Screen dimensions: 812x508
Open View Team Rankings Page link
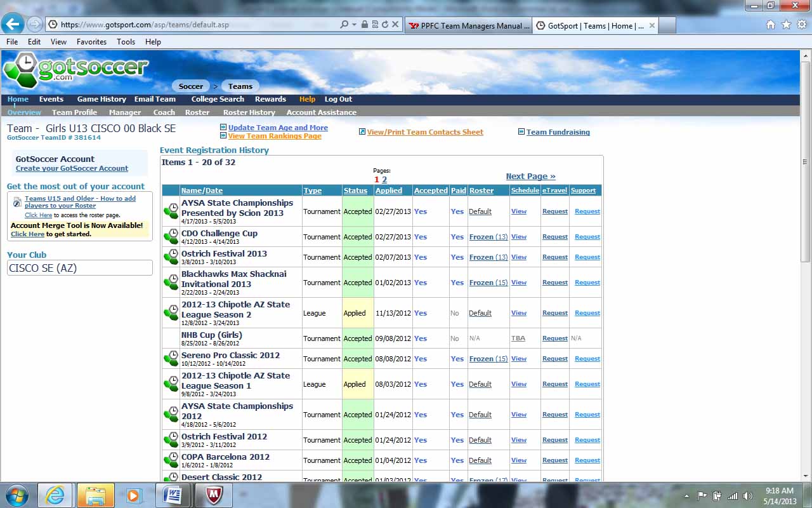(x=275, y=136)
